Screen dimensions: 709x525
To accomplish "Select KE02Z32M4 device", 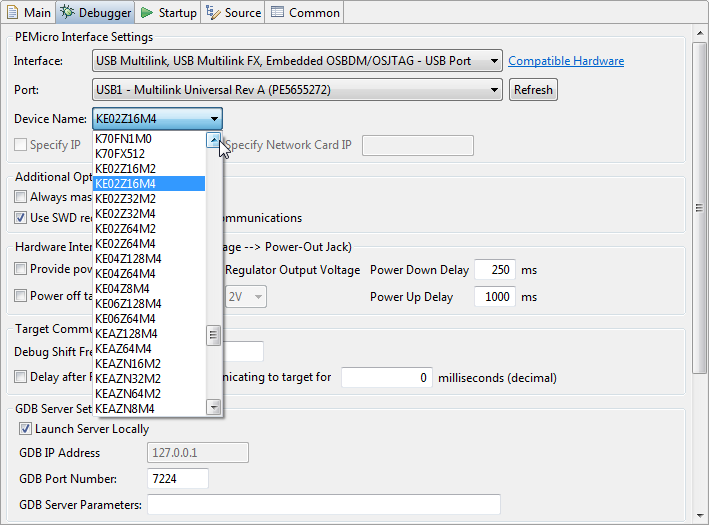I will (x=149, y=213).
